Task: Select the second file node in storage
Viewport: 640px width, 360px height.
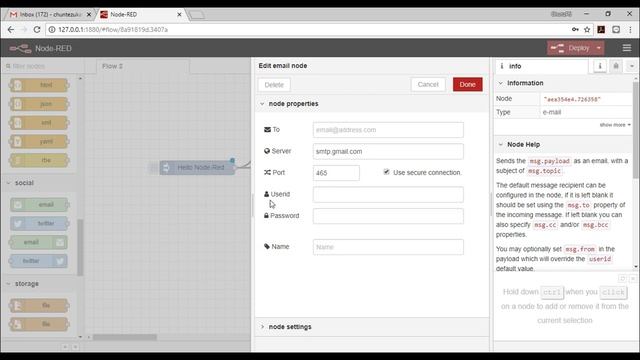Action: tap(39, 324)
